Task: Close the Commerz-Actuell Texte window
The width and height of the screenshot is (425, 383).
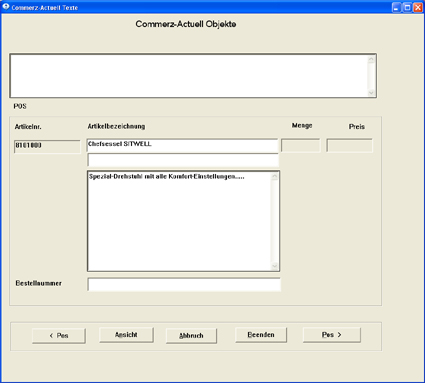Action: point(418,7)
